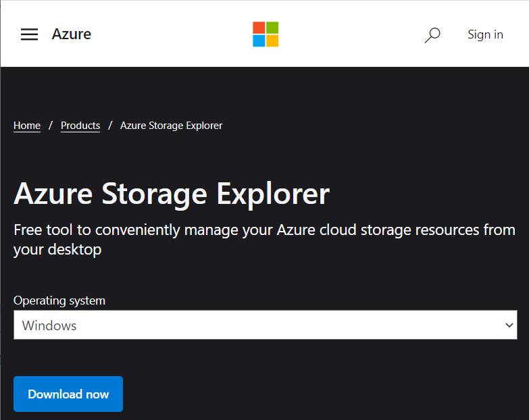Click the Free tool description subtitle
Screen dimensions: 529x420
click(x=264, y=240)
